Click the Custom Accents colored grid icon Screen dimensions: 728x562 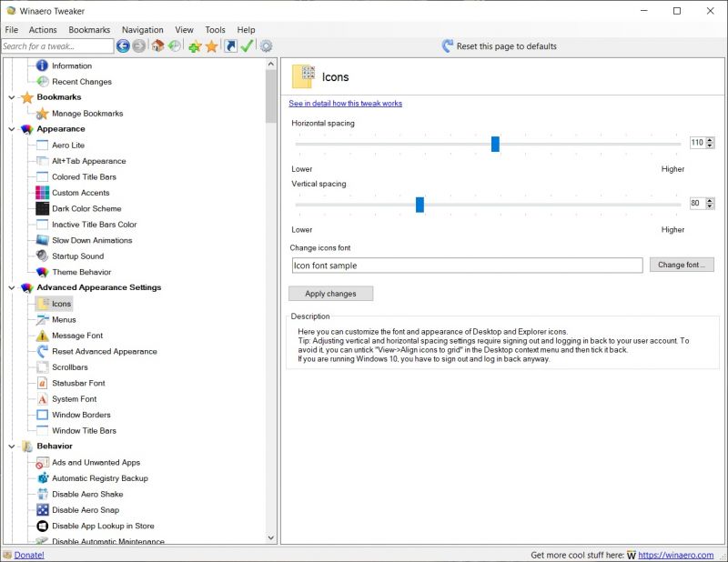(x=42, y=193)
